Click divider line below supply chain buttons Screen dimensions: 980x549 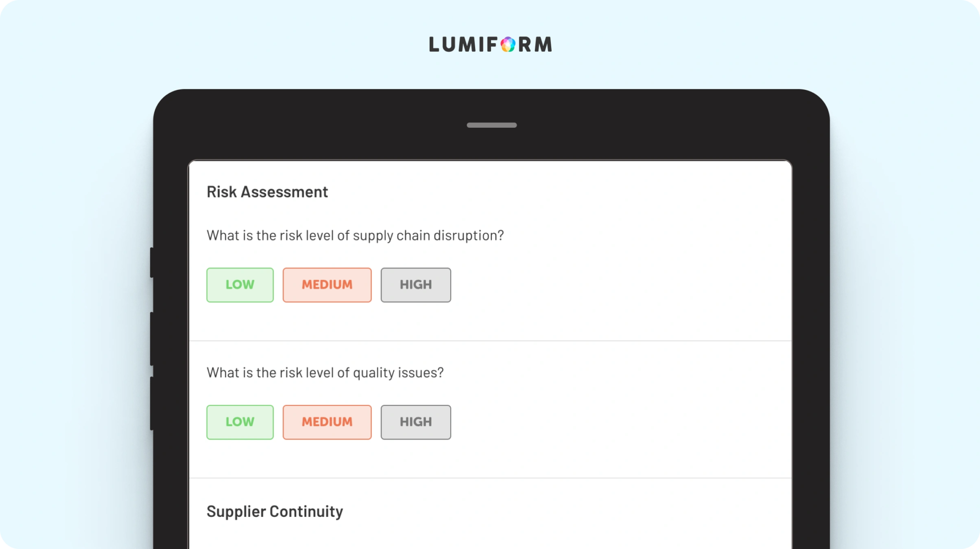(490, 340)
